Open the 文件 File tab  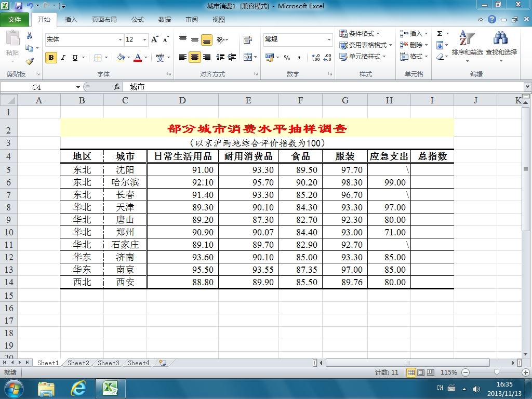pos(14,20)
